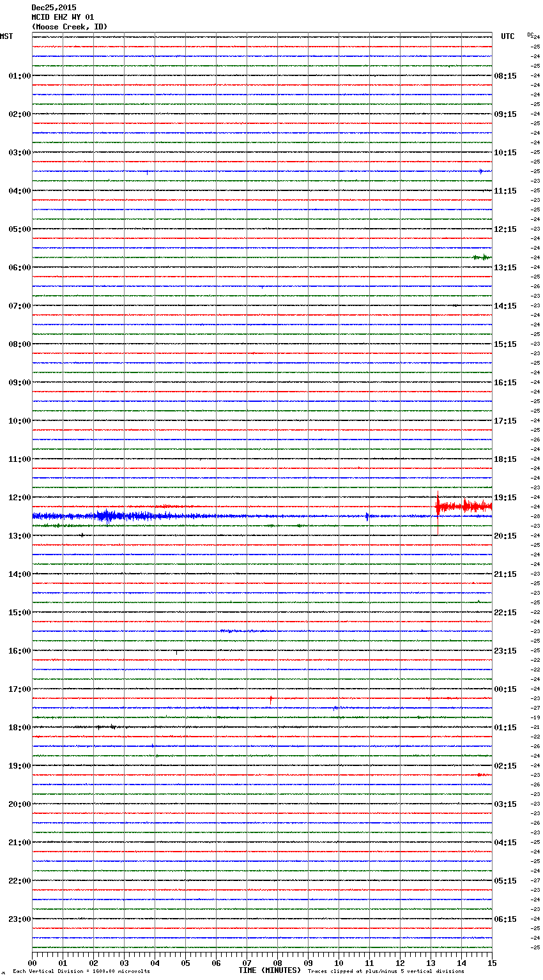The height and width of the screenshot is (980, 543).
Task: Pick minute 13 on the time axis
Action: [x=431, y=963]
